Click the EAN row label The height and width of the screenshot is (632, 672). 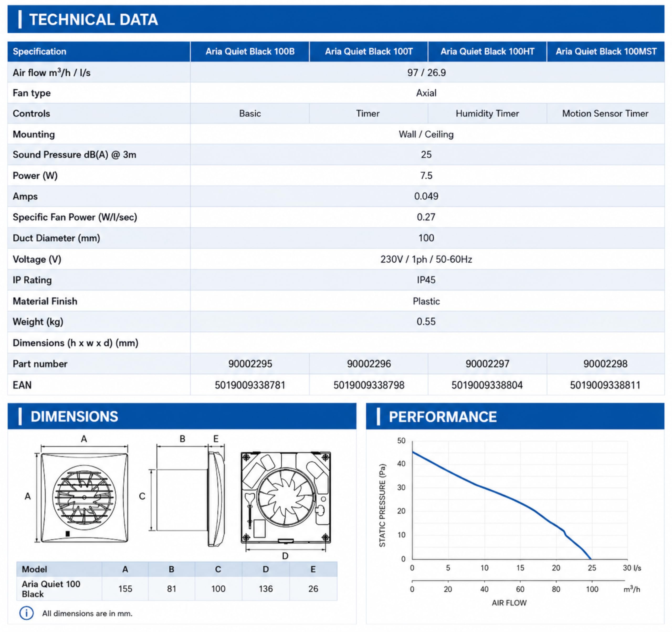pos(22,385)
